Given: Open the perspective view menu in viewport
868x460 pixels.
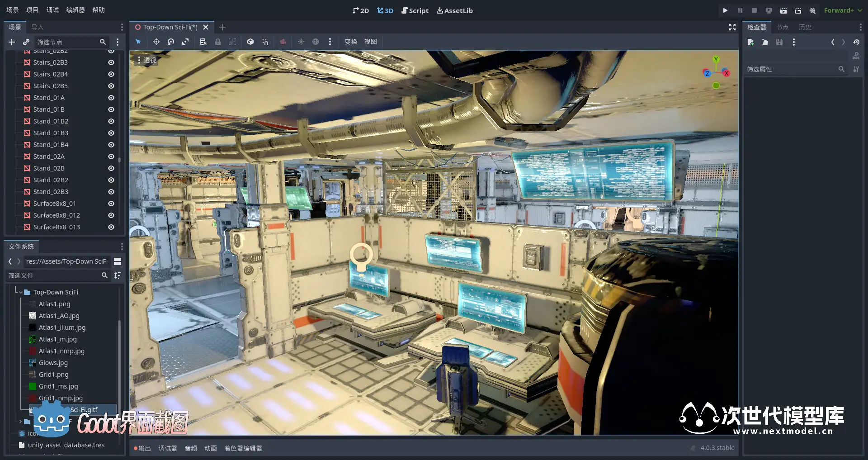Looking at the screenshot, I should tap(146, 60).
